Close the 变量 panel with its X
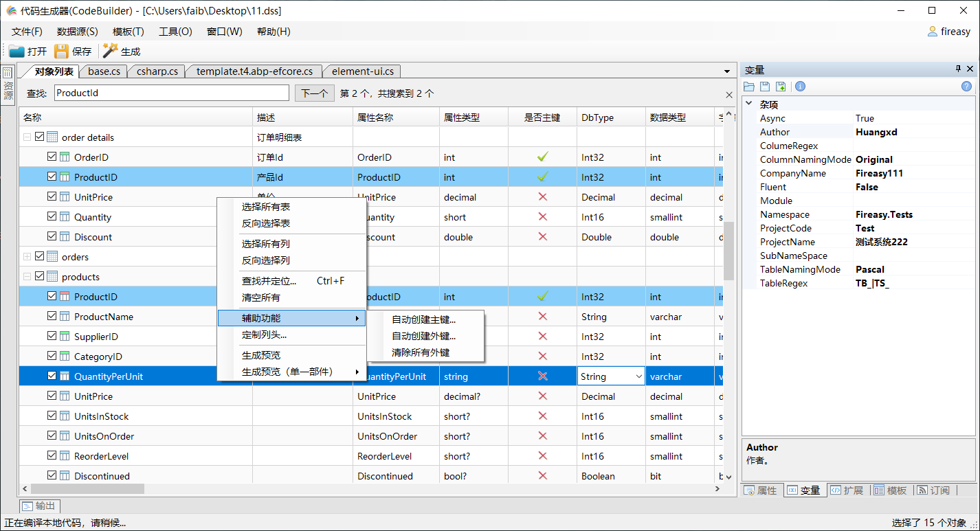 (970, 69)
